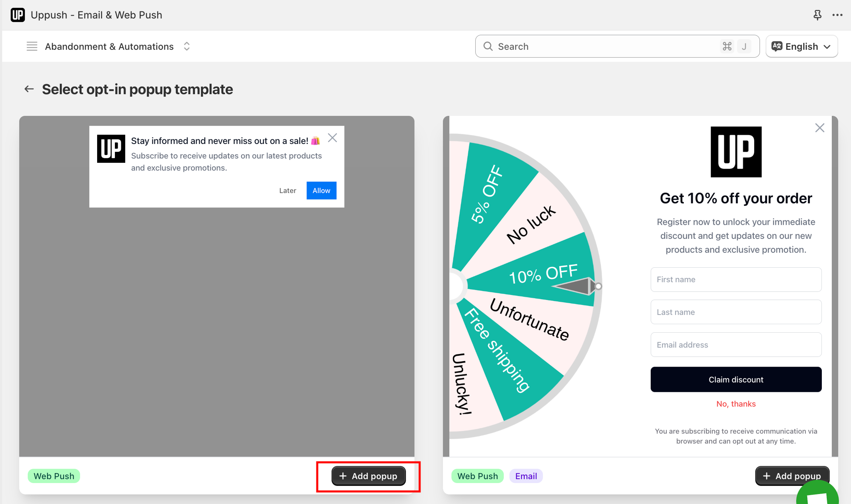Close the spin wheel popup preview

pos(819,128)
